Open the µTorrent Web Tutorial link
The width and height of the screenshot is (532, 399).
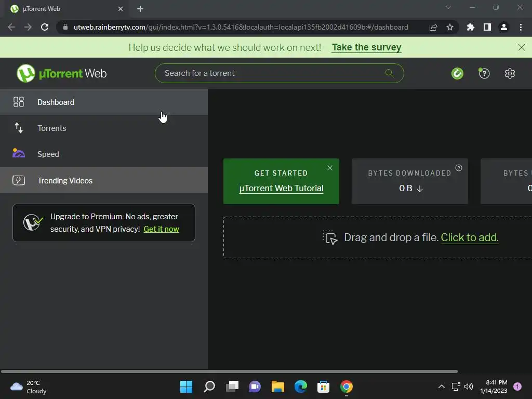click(x=281, y=188)
